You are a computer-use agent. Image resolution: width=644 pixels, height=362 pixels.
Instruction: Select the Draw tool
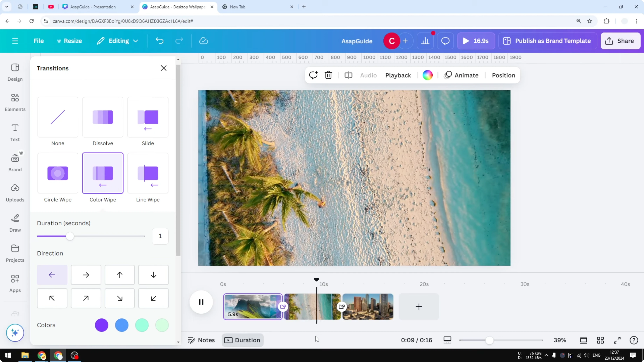click(15, 222)
